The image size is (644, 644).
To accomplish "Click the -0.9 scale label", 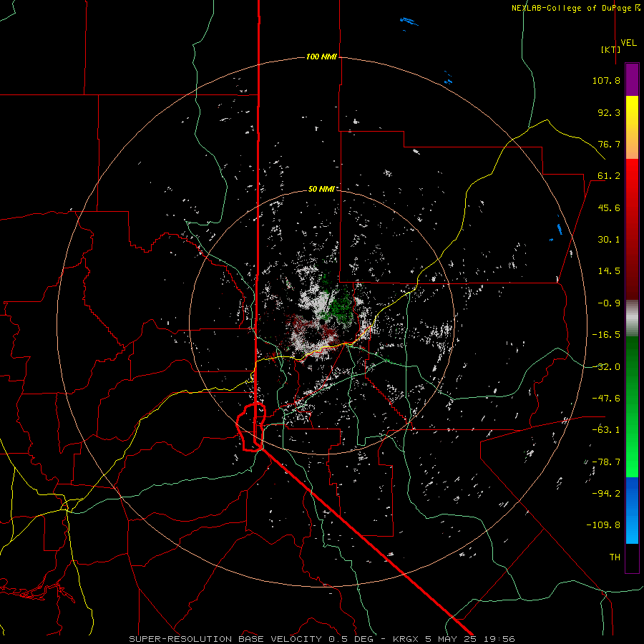I will click(609, 303).
